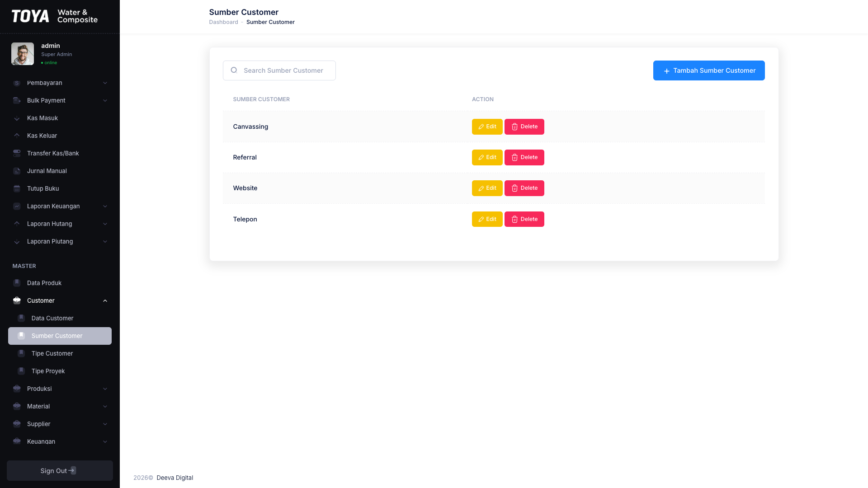
Task: Delete the Telepon row
Action: click(524, 219)
